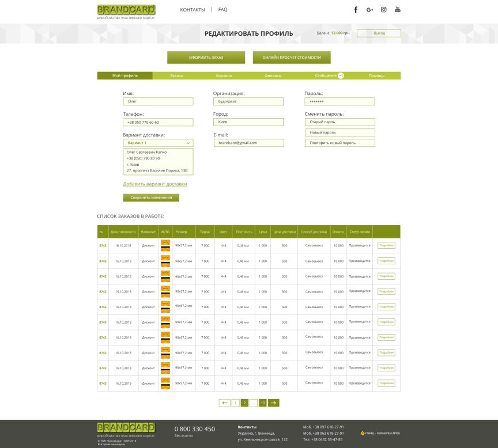The width and height of the screenshot is (498, 448).
Task: Focus the Организация input field
Action: point(248,101)
